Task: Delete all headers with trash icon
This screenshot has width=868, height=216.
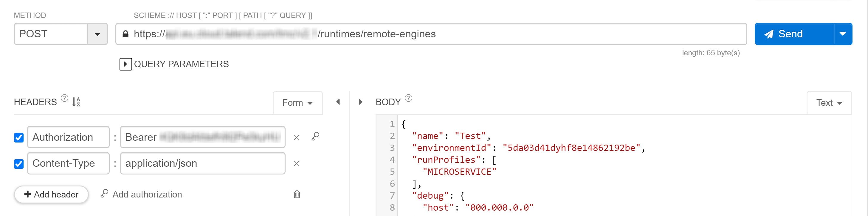Action: (x=297, y=194)
